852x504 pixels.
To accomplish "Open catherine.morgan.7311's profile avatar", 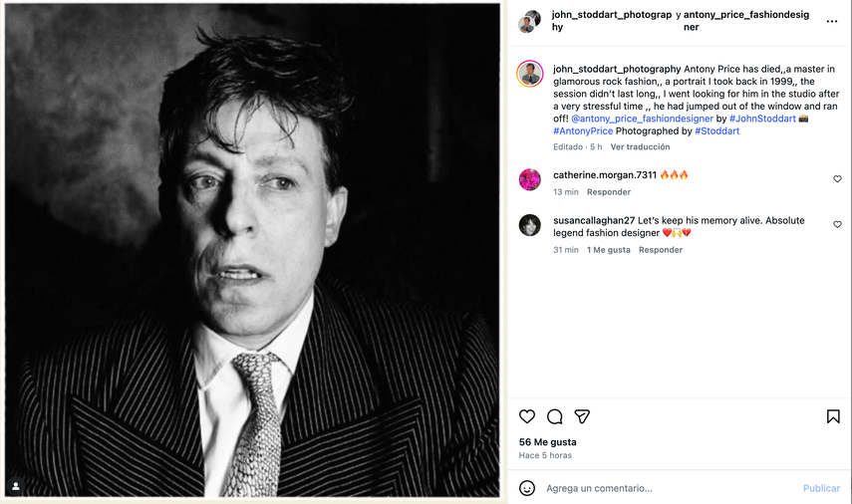I will coord(530,179).
